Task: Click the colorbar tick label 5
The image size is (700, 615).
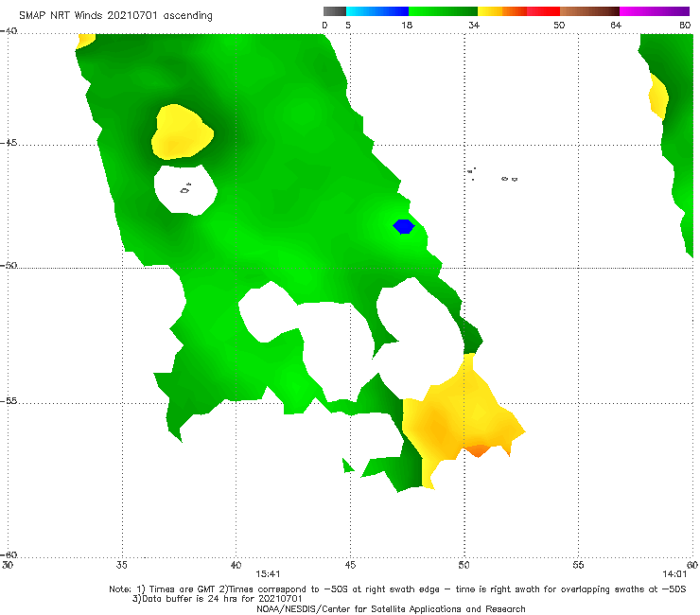Action: (348, 26)
